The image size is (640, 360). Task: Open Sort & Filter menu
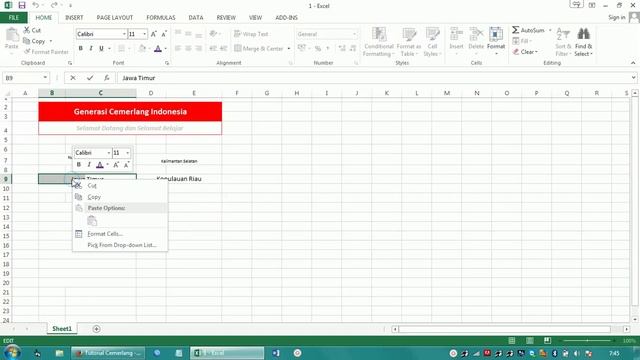(x=563, y=42)
